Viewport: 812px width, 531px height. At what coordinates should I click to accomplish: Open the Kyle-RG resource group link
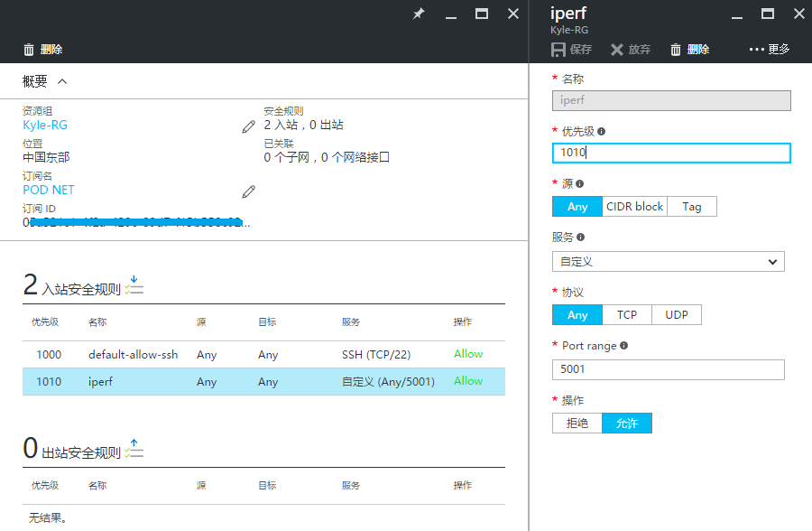pos(45,126)
